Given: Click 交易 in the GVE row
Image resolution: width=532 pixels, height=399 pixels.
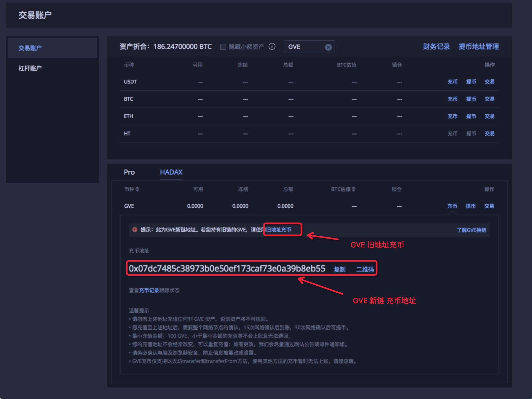Looking at the screenshot, I should [x=489, y=206].
